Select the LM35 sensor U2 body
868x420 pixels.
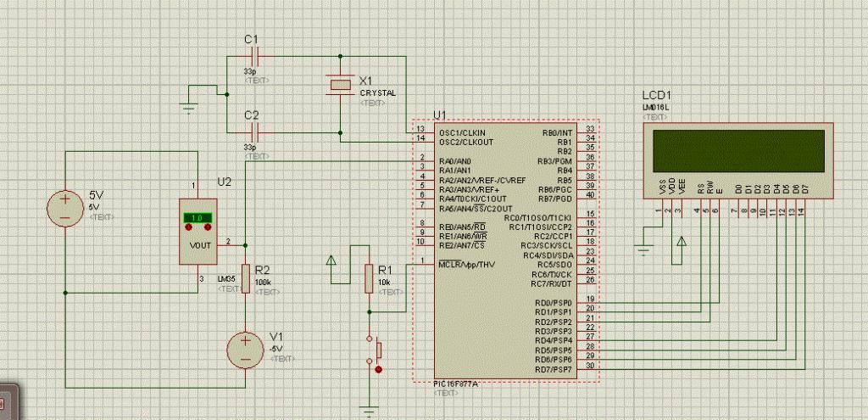click(x=198, y=231)
